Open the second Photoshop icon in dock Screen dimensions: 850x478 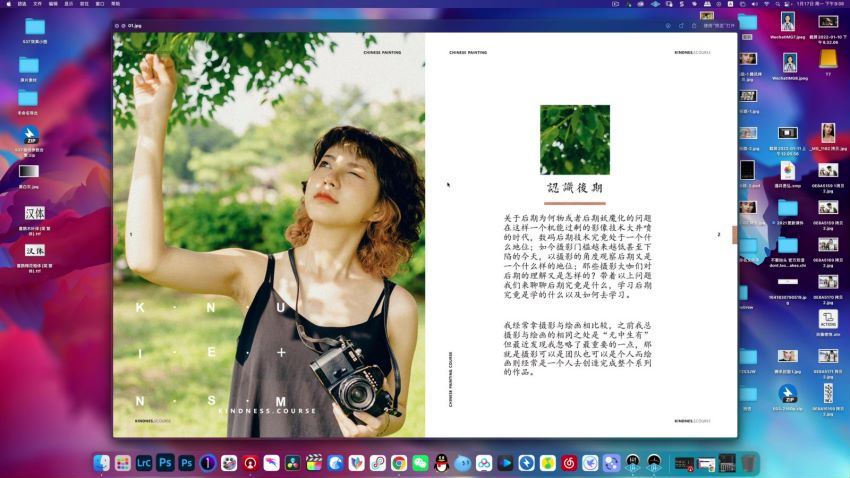coord(186,463)
